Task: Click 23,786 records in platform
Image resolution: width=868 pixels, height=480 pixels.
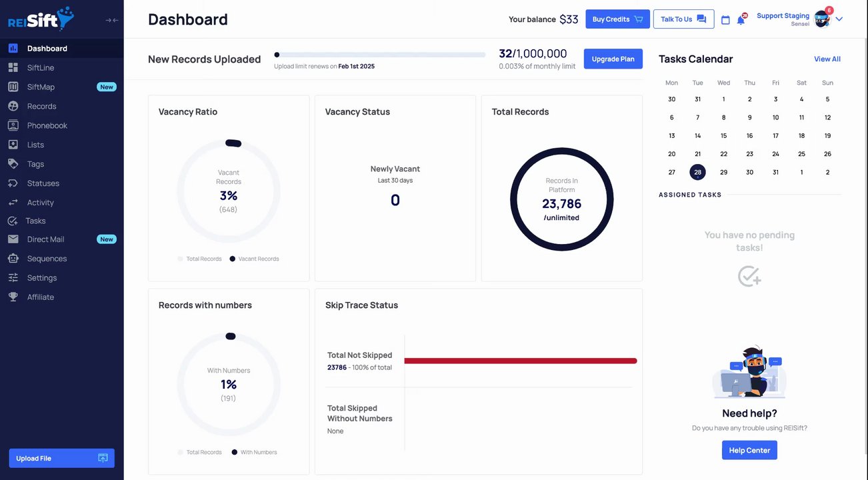Action: point(562,203)
